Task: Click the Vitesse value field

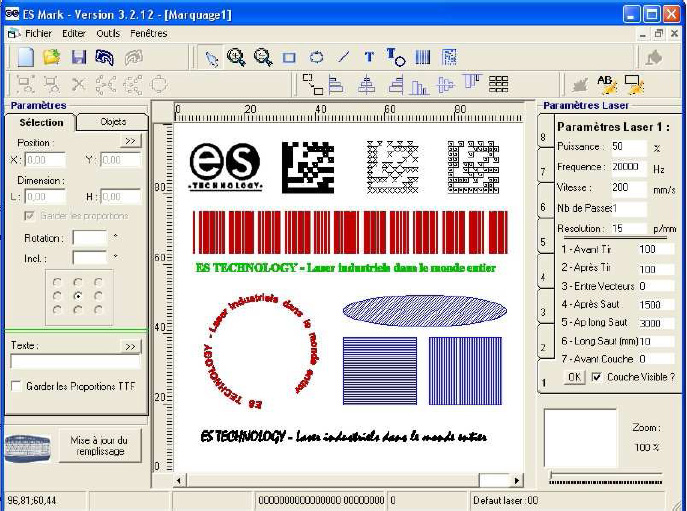Action: [628, 188]
